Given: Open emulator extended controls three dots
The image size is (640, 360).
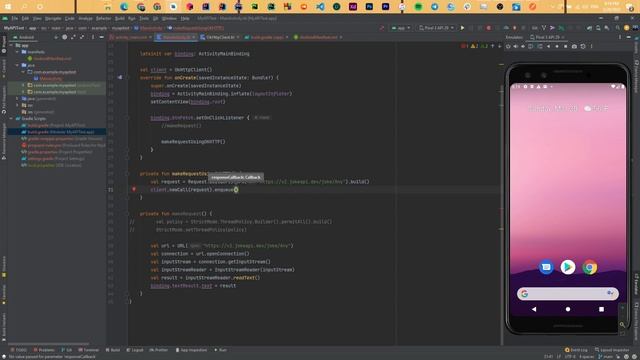Looking at the screenshot, I should click(x=591, y=47).
